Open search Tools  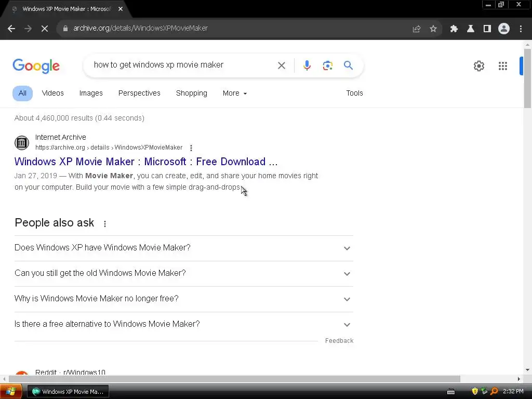354,94
